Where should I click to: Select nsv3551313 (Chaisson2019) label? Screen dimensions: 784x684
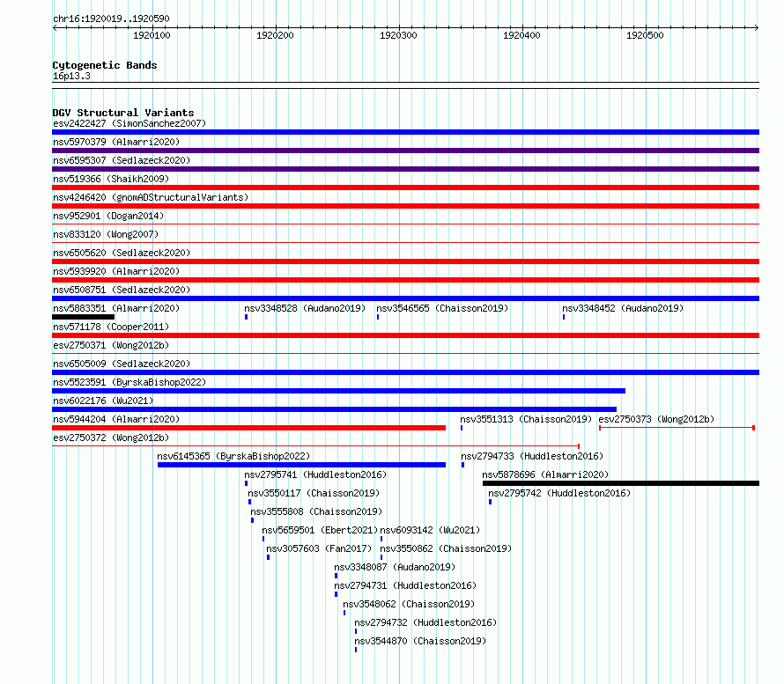pyautogui.click(x=526, y=419)
